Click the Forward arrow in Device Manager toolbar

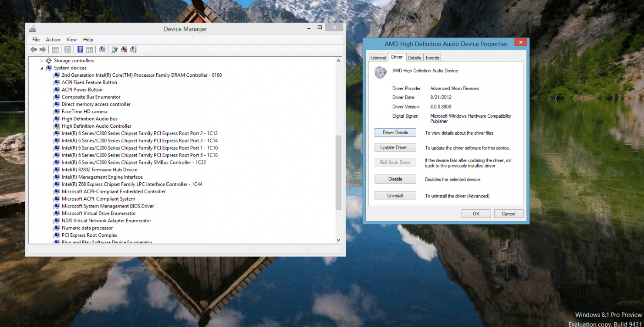tap(43, 50)
